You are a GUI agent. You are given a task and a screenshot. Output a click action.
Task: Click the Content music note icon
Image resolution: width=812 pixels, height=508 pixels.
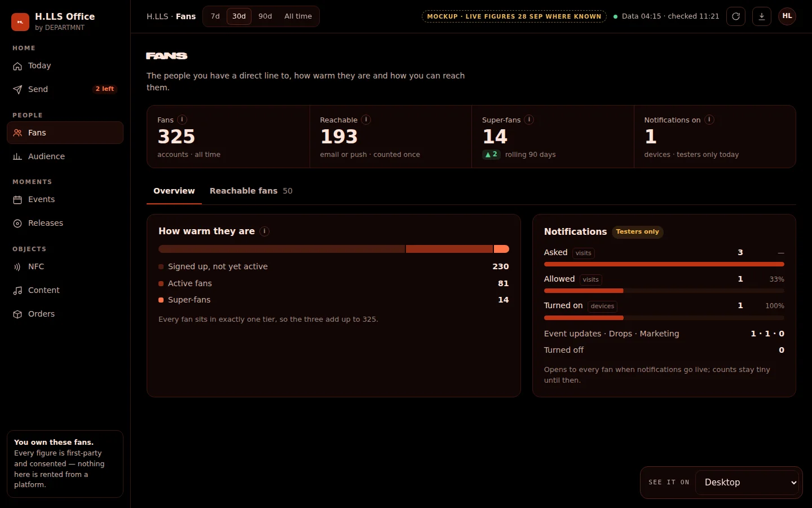(17, 291)
